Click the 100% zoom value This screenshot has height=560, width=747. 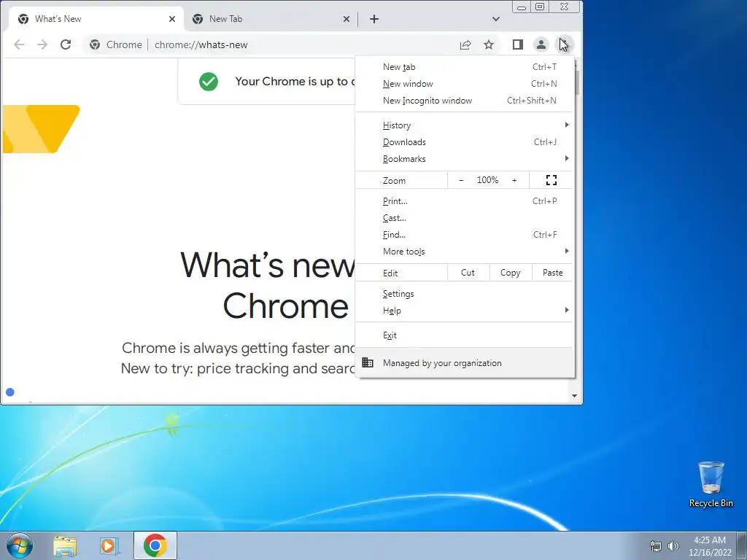click(x=487, y=180)
